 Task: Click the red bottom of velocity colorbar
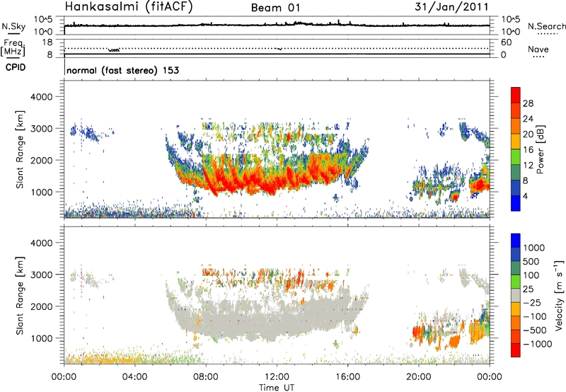point(516,350)
